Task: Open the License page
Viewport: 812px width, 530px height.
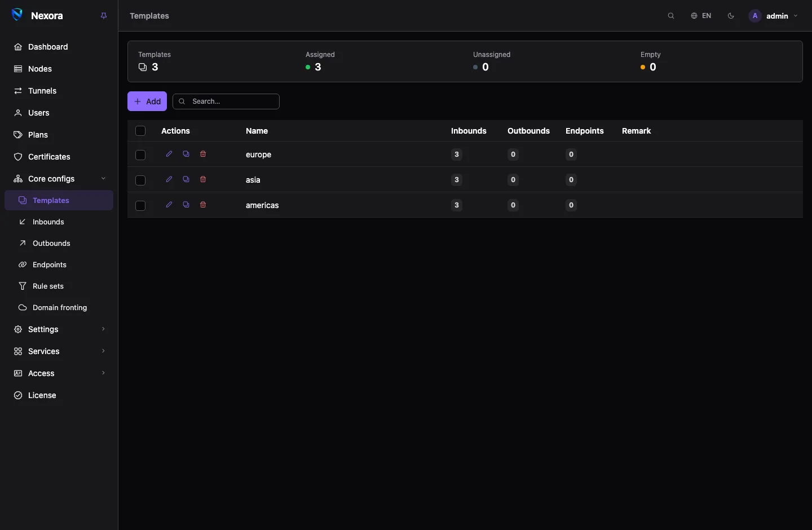Action: tap(59, 395)
